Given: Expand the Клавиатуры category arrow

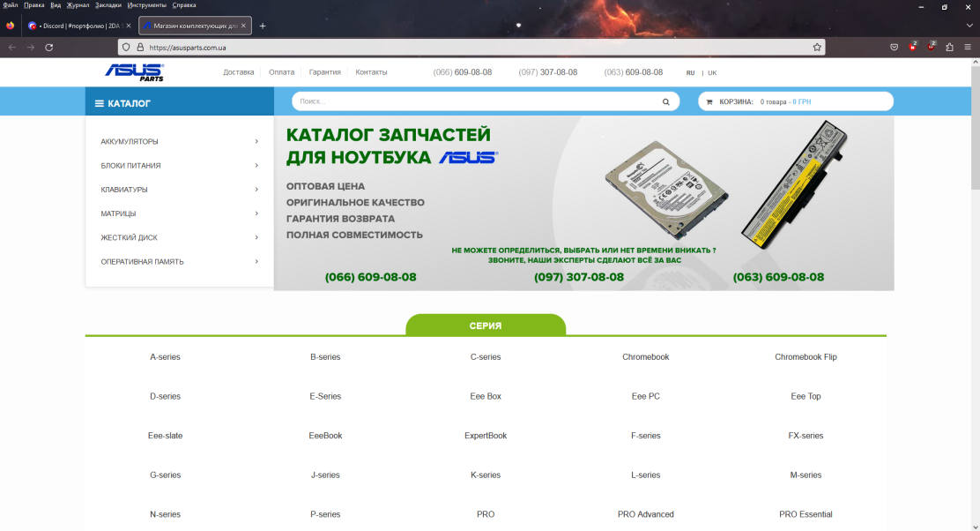Looking at the screenshot, I should click(256, 190).
